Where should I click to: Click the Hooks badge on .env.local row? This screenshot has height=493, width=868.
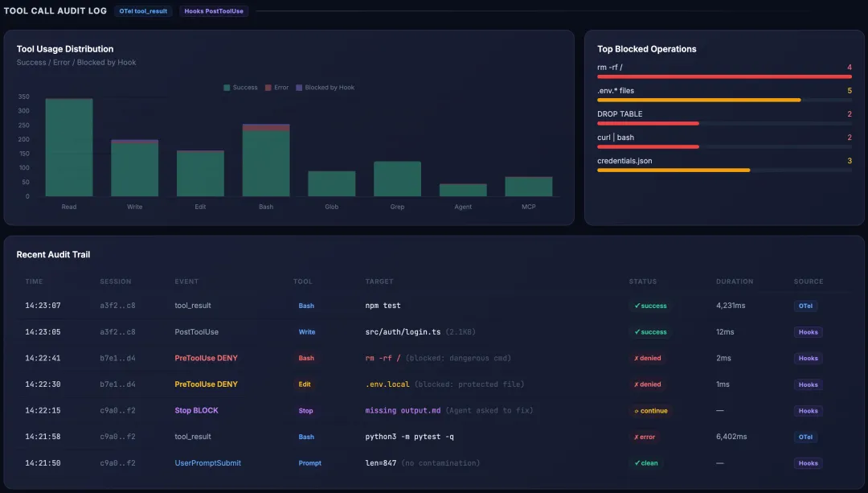coord(809,384)
